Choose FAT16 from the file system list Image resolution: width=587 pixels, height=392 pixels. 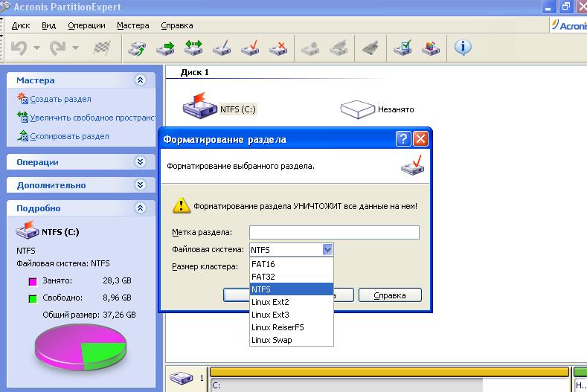[291, 264]
